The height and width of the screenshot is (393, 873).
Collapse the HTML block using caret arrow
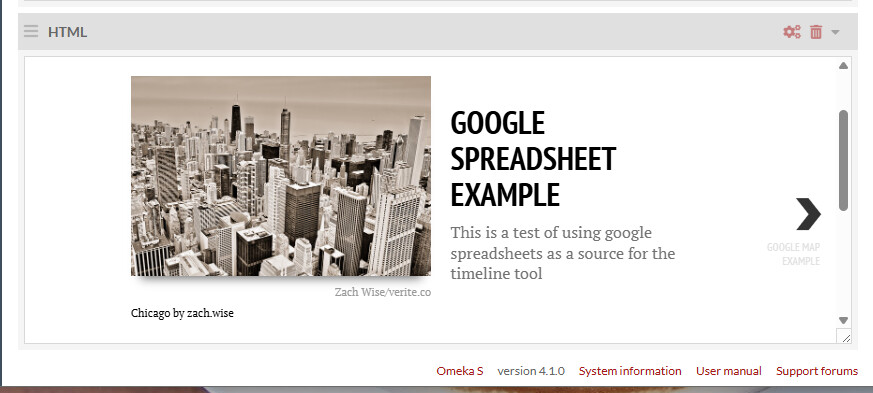(835, 32)
